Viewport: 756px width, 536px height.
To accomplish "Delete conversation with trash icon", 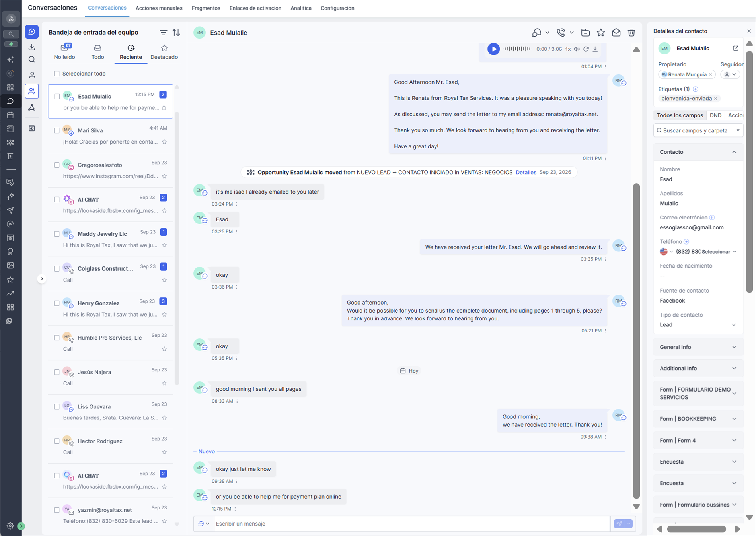I will 631,33.
